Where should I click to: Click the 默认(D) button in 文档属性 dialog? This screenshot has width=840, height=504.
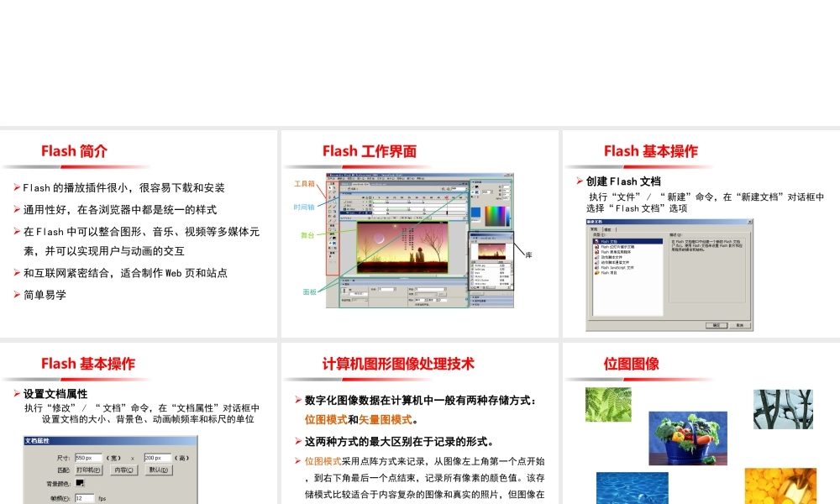tap(159, 470)
